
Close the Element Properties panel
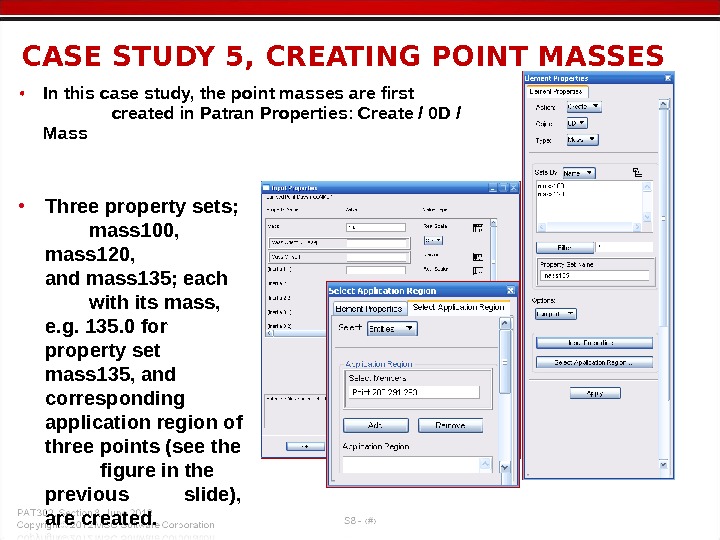click(668, 79)
